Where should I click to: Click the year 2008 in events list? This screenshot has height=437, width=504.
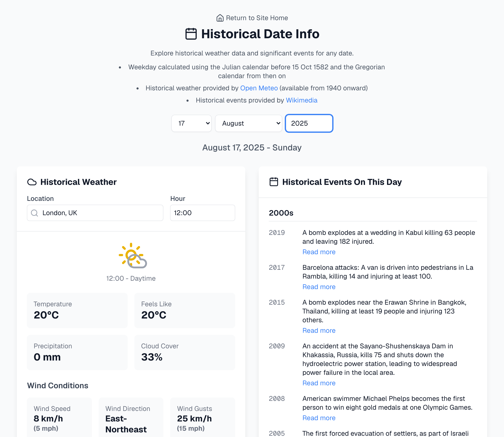coord(277,399)
